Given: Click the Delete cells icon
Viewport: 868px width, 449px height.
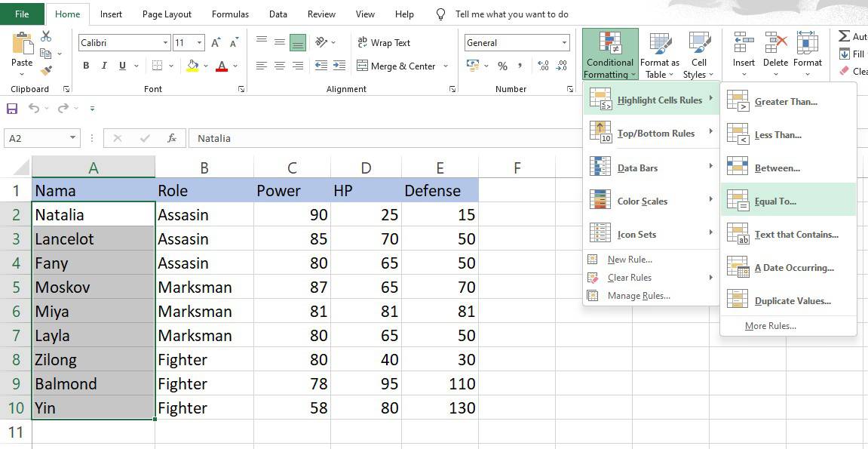Looking at the screenshot, I should [x=775, y=42].
